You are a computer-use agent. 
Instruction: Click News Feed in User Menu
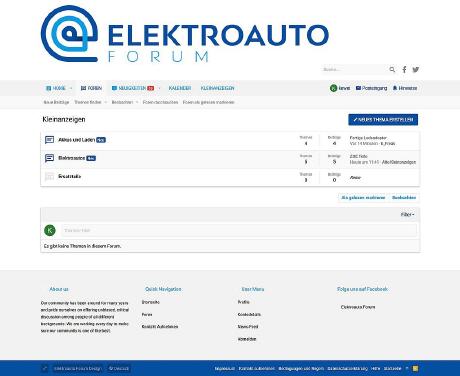[x=248, y=327]
